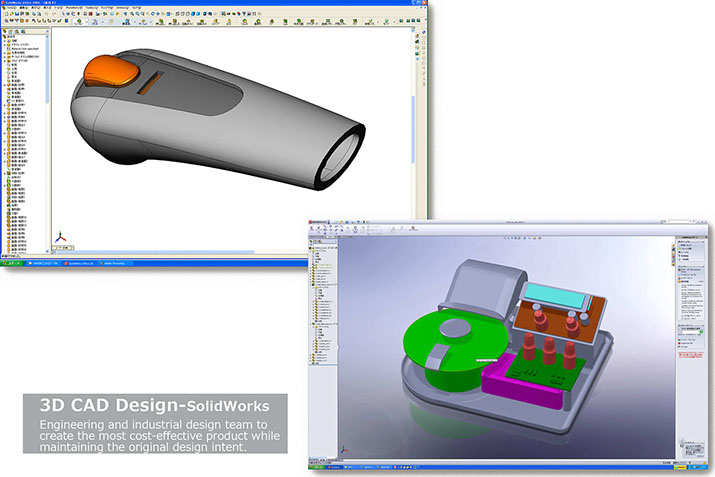The image size is (715, 477).
Task: Click the first icon of the upper window's main toolbar
Action: [6, 15]
